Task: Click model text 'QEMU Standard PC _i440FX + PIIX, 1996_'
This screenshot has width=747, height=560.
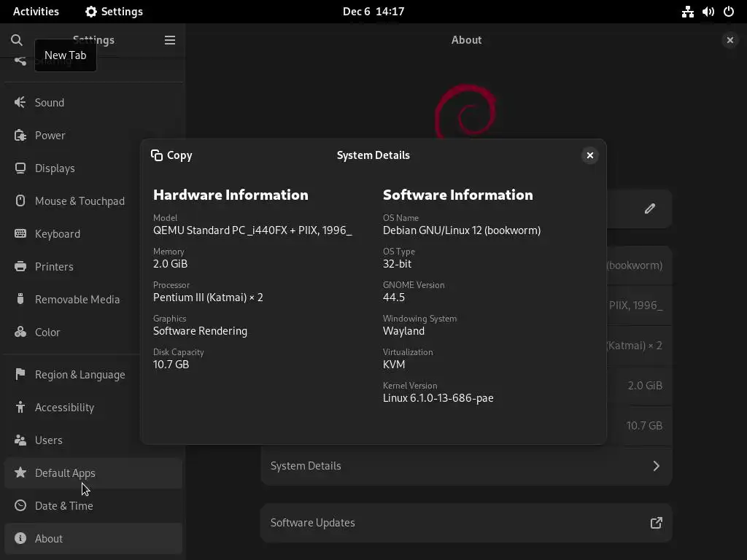Action: [x=252, y=230]
